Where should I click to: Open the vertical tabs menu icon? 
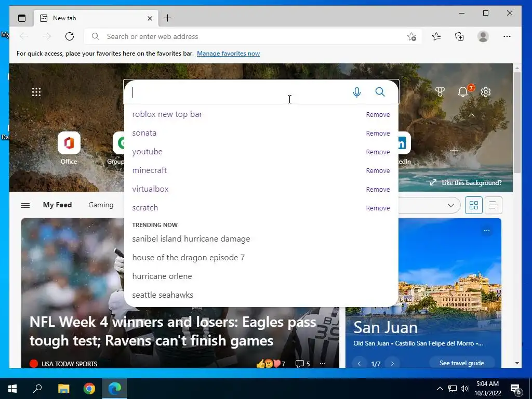22,18
